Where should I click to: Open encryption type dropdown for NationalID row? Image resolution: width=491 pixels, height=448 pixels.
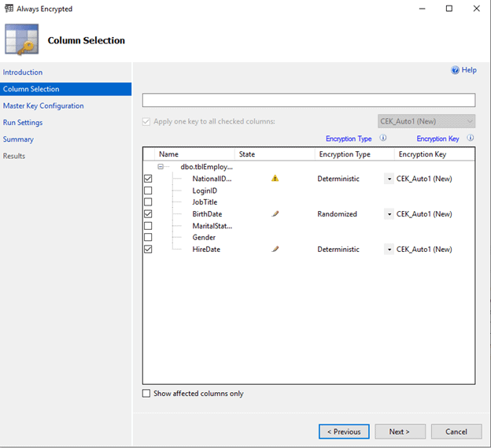click(x=389, y=179)
